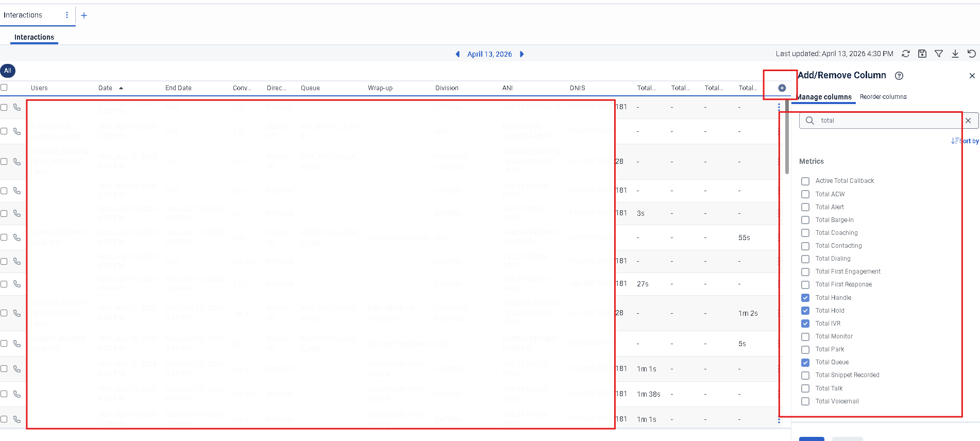The image size is (980, 441).
Task: Click the save view icon
Action: (922, 54)
